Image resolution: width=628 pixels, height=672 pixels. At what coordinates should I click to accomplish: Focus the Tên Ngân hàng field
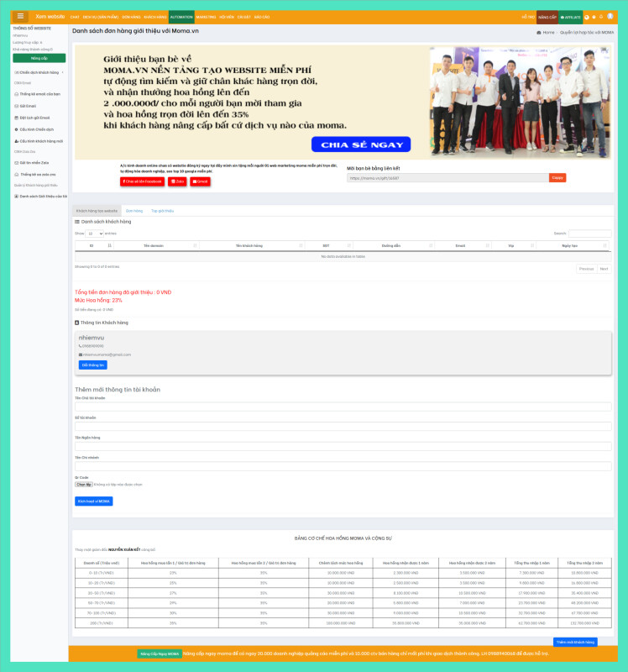click(x=343, y=447)
